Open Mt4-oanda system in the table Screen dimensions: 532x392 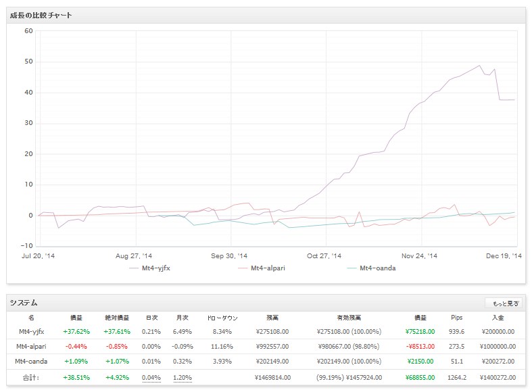pos(32,360)
